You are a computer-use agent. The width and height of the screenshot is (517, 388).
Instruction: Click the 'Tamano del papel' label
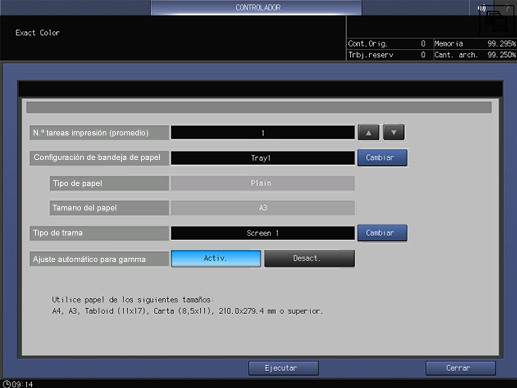tap(109, 208)
